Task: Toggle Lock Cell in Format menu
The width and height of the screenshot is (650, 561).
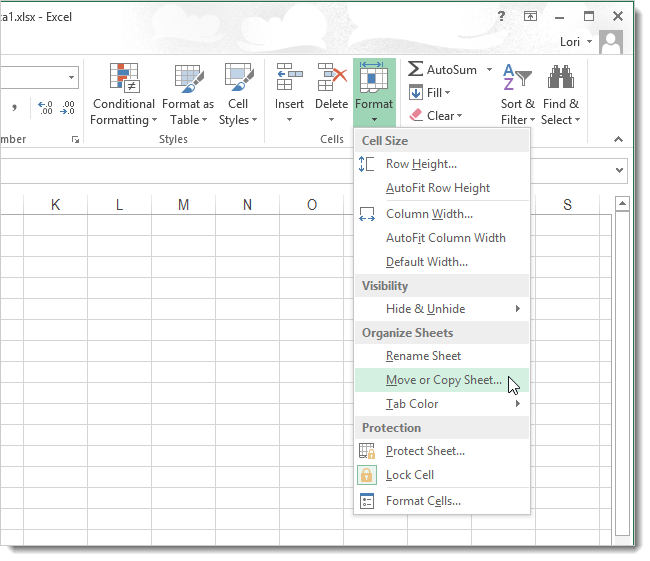Action: pos(409,475)
